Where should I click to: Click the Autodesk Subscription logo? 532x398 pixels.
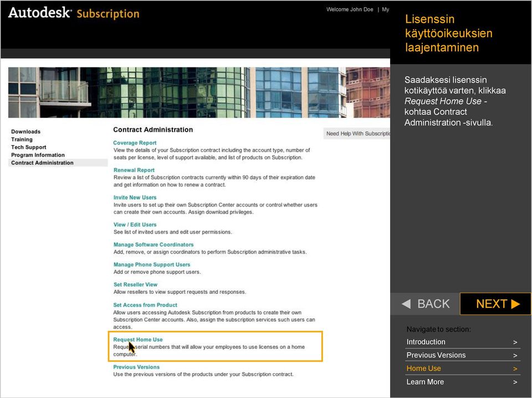74,13
